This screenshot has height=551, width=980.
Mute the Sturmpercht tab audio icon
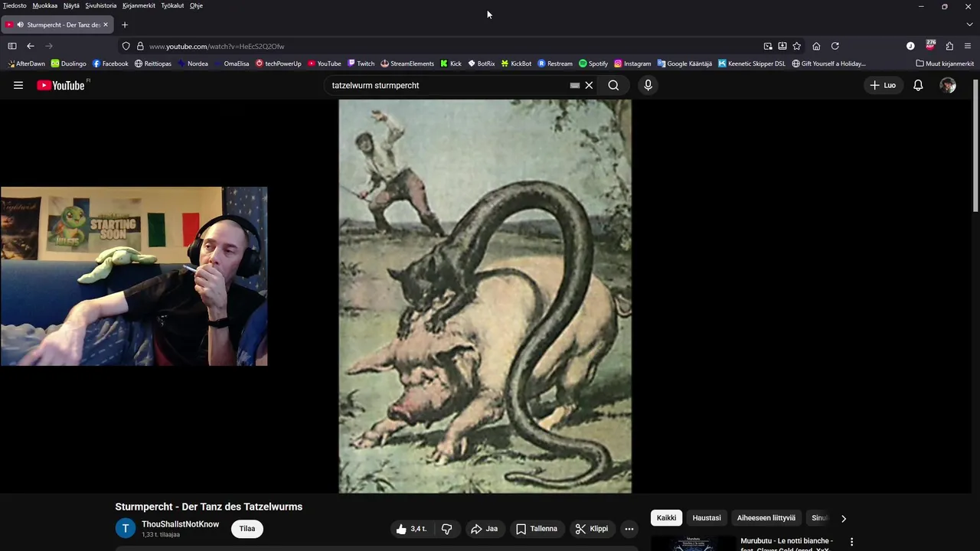pyautogui.click(x=20, y=24)
